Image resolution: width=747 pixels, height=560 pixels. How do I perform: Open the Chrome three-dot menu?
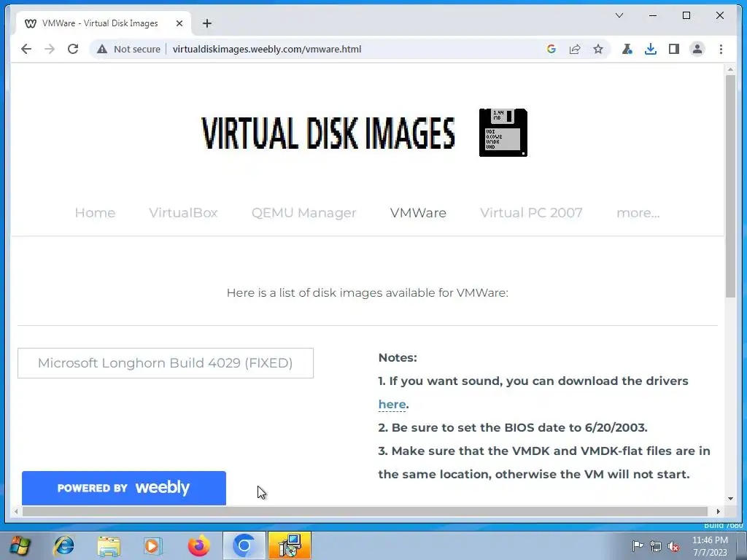[x=721, y=49]
